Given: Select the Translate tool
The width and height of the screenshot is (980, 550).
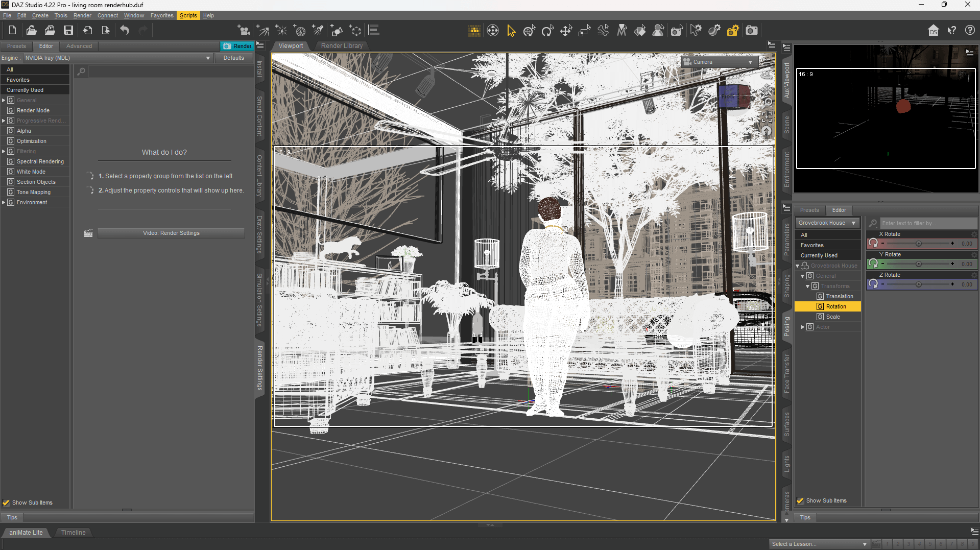Looking at the screenshot, I should 566,31.
